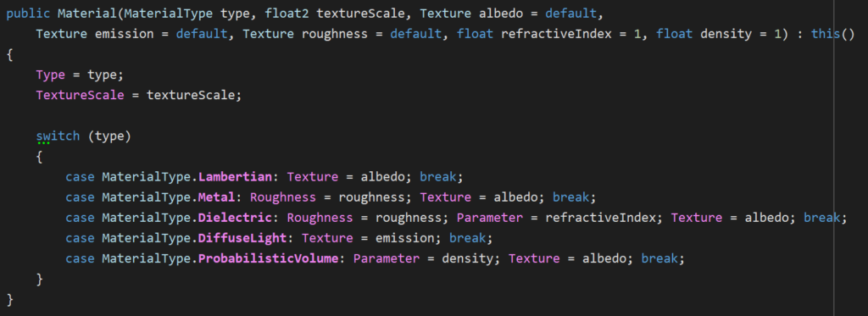Click the 'public' access modifier
This screenshot has height=316, width=868.
tap(28, 14)
